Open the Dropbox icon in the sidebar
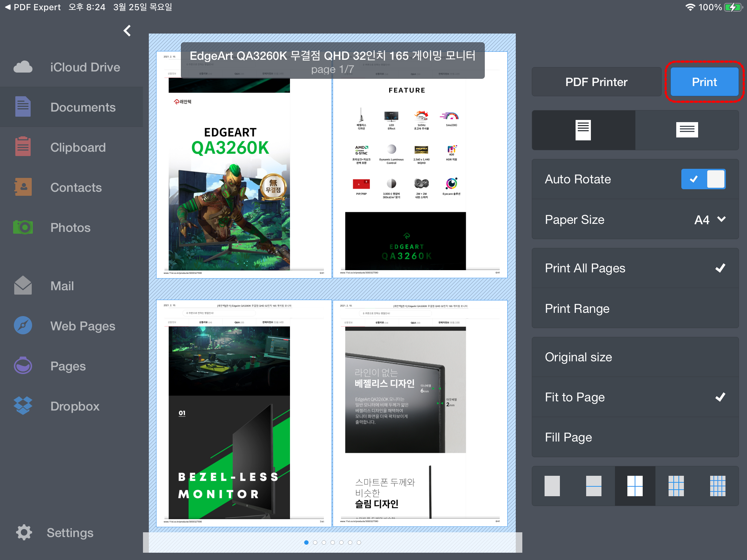747x560 pixels. [23, 406]
